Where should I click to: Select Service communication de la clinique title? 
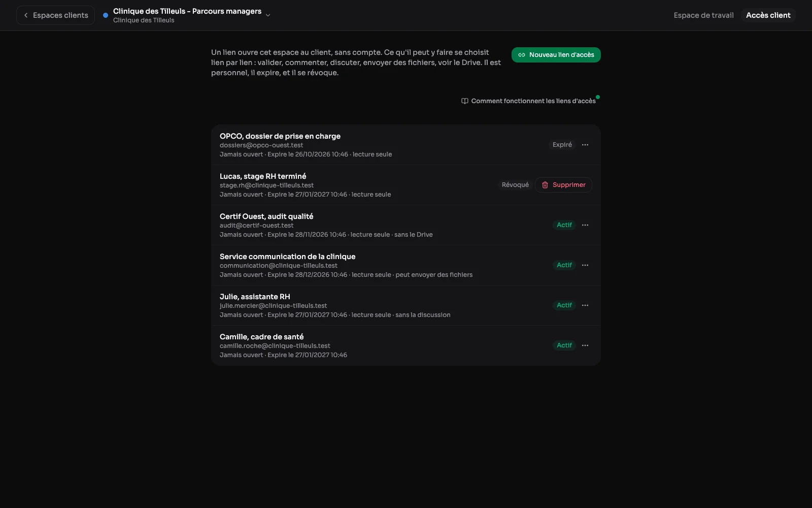coord(287,257)
